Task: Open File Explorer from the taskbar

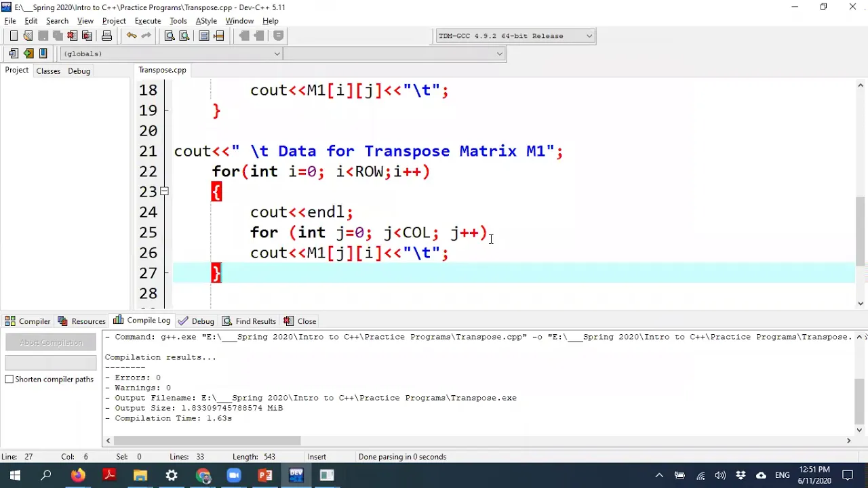Action: (x=140, y=475)
